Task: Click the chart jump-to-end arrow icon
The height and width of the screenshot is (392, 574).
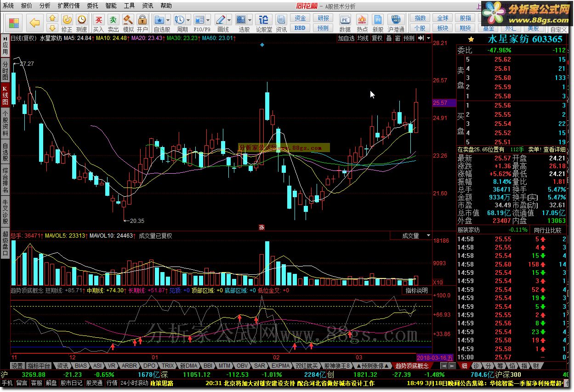Action: click(421, 39)
